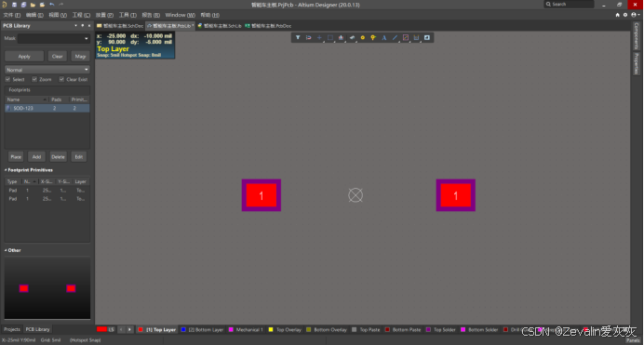Click the pink-bordered square toolbar icon
Viewport: 644px width, 345px height.
tap(406, 37)
